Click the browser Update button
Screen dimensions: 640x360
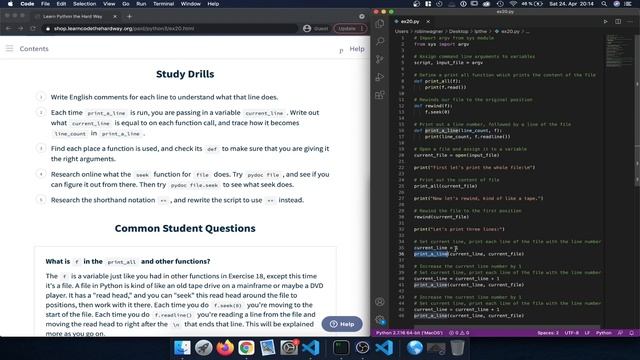tap(350, 29)
